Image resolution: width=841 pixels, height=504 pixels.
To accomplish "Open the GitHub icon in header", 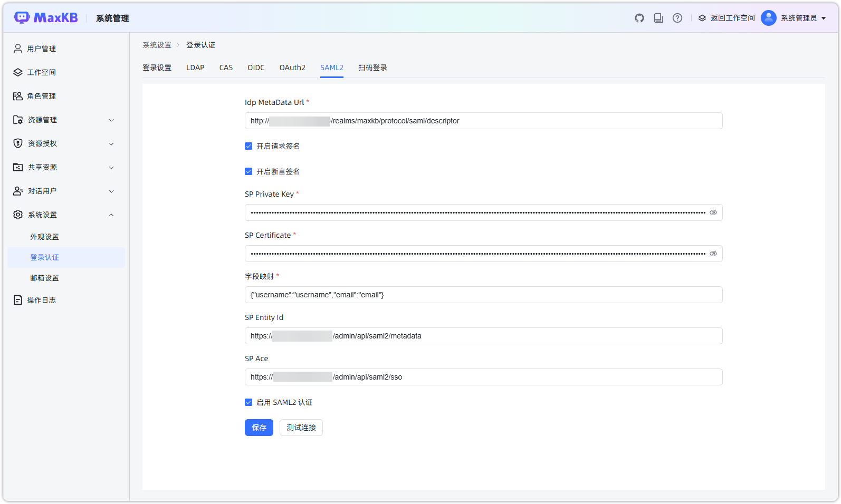I will [x=639, y=18].
